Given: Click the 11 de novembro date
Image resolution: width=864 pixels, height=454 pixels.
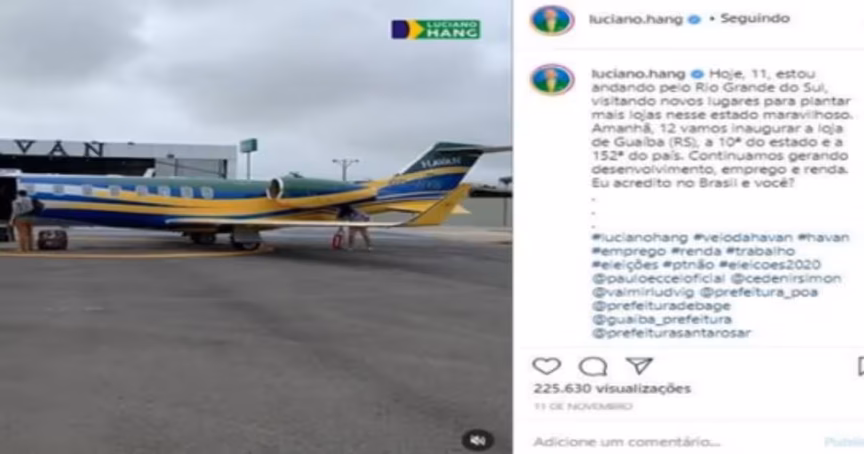Looking at the screenshot, I should pyautogui.click(x=582, y=407).
